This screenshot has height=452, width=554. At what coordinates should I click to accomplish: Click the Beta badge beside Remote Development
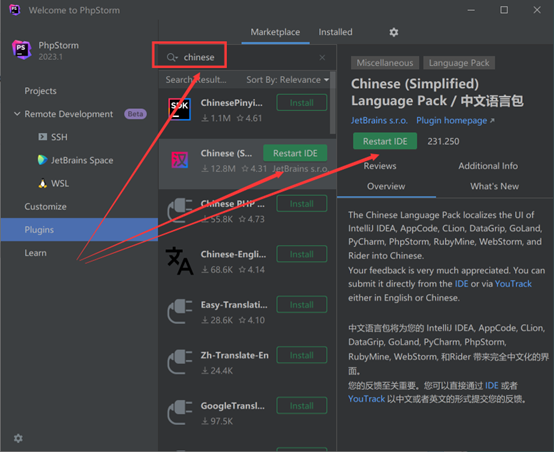coord(135,114)
